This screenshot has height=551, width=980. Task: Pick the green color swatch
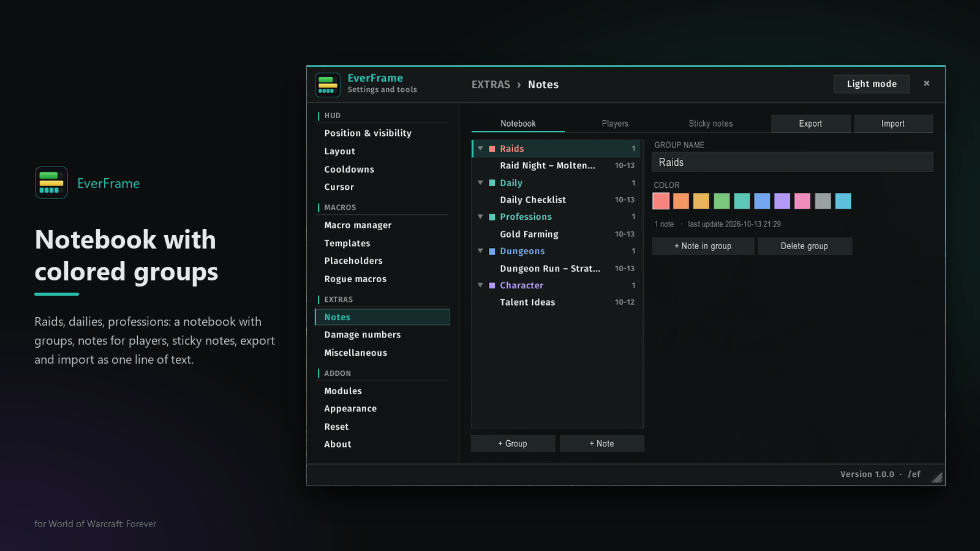click(722, 201)
